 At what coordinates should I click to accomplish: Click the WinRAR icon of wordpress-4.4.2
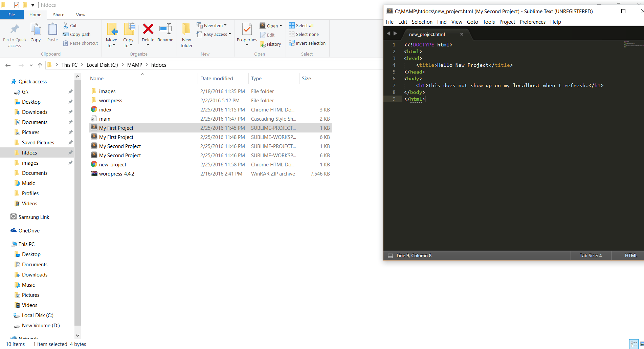(94, 173)
